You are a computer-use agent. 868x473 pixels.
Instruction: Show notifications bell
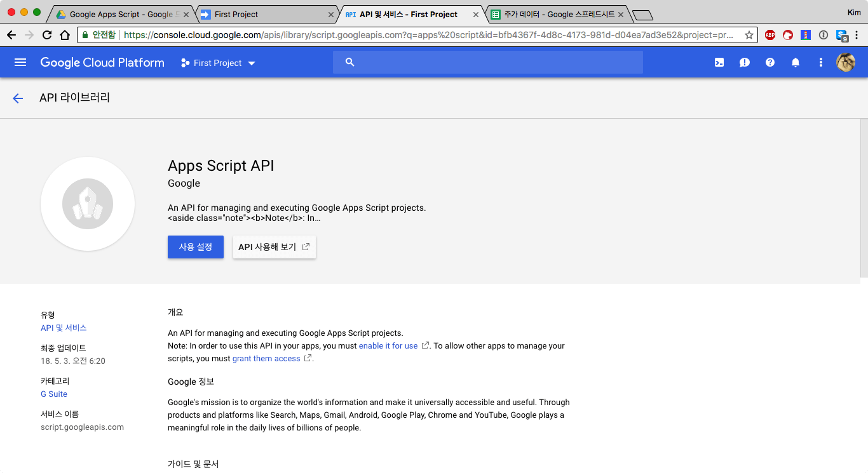tap(796, 62)
